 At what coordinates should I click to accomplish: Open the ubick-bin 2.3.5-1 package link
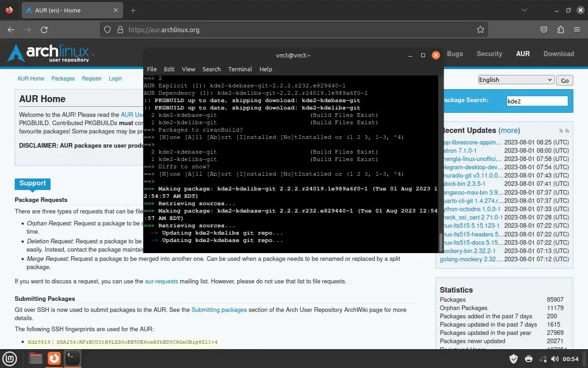pos(464,184)
